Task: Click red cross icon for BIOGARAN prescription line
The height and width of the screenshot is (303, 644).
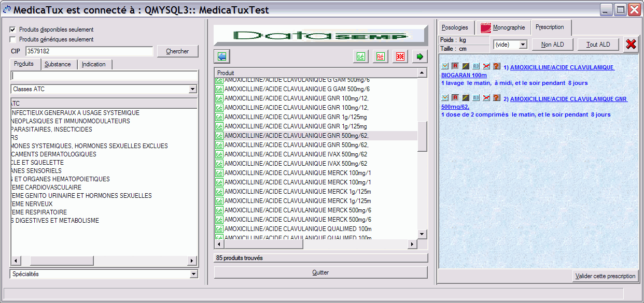Action: pyautogui.click(x=486, y=66)
